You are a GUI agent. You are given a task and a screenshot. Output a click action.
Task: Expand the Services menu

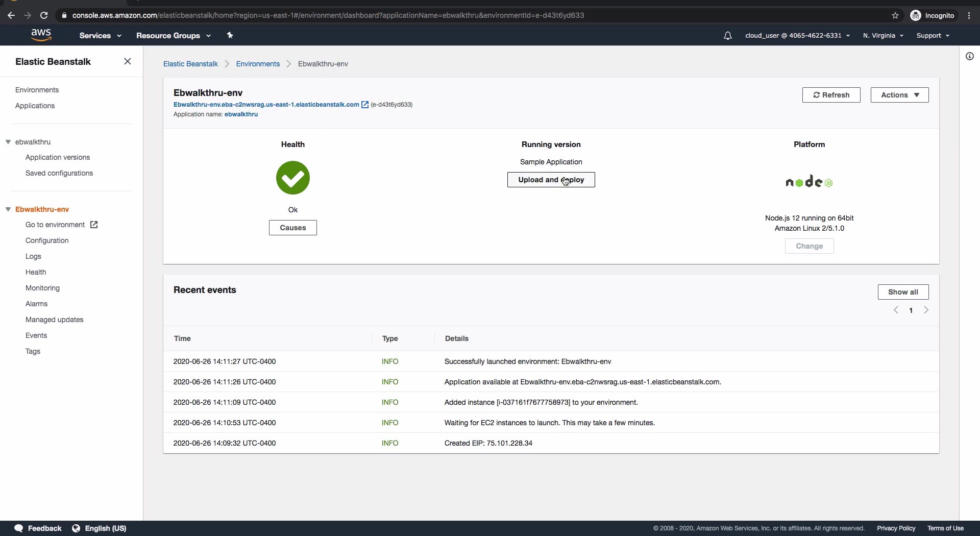(100, 36)
